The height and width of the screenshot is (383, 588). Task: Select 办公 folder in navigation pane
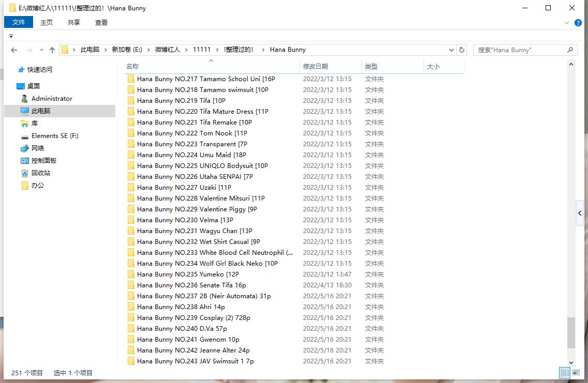(38, 185)
